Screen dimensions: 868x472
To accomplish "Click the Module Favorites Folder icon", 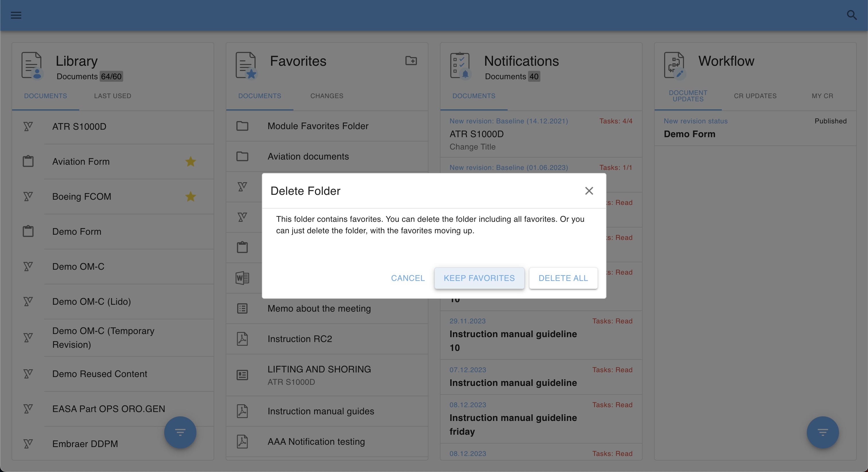I will click(x=242, y=126).
